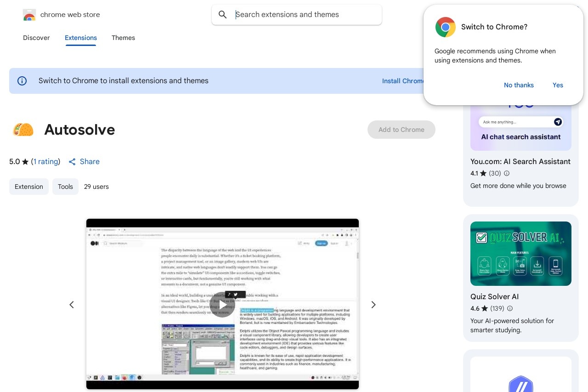
Task: Click the 29 users text
Action: (96, 187)
